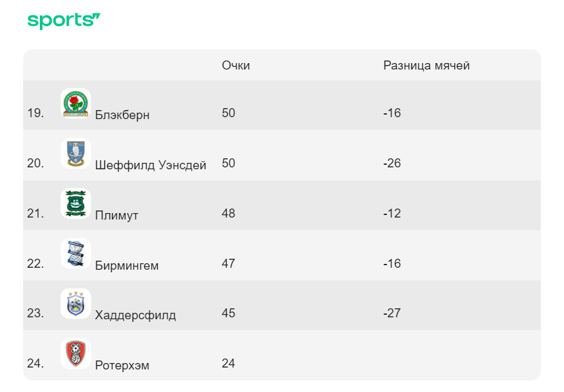The width and height of the screenshot is (564, 392).
Task: Click the Очки column header
Action: pyautogui.click(x=236, y=66)
